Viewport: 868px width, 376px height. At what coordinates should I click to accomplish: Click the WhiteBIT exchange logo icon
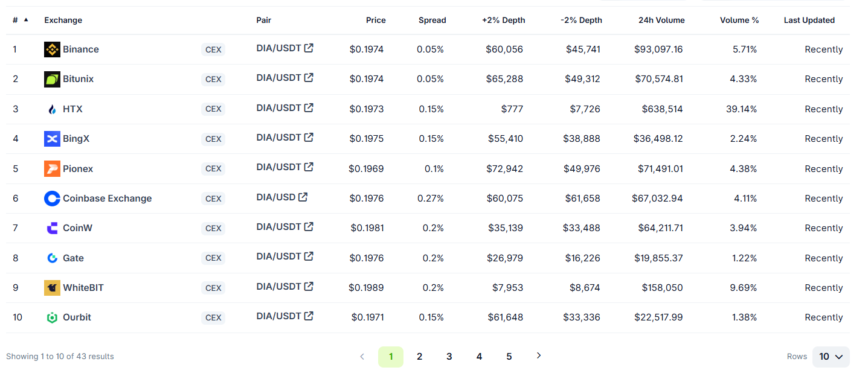(x=52, y=288)
